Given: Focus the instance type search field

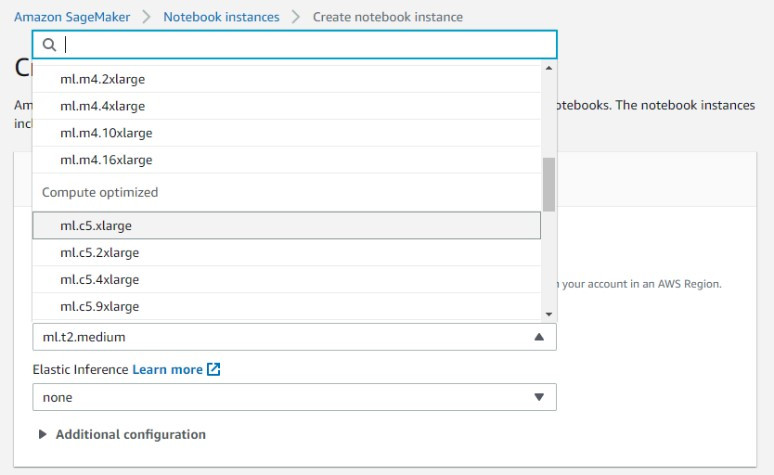Looking at the screenshot, I should [x=295, y=44].
